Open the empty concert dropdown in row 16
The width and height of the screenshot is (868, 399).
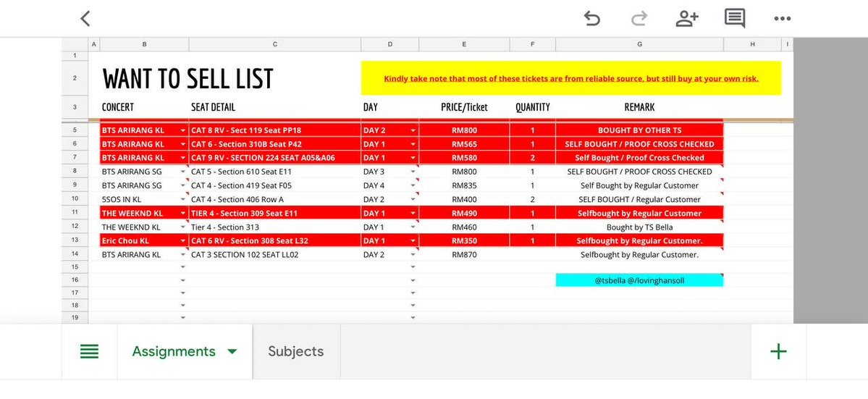(x=183, y=280)
